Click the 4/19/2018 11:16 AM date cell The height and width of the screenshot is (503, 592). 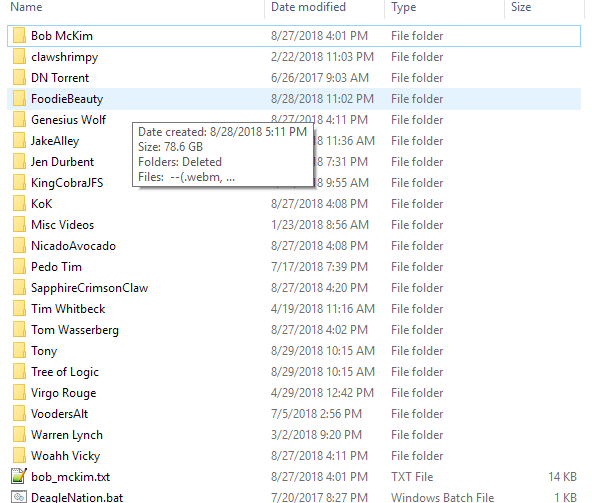[x=323, y=309]
